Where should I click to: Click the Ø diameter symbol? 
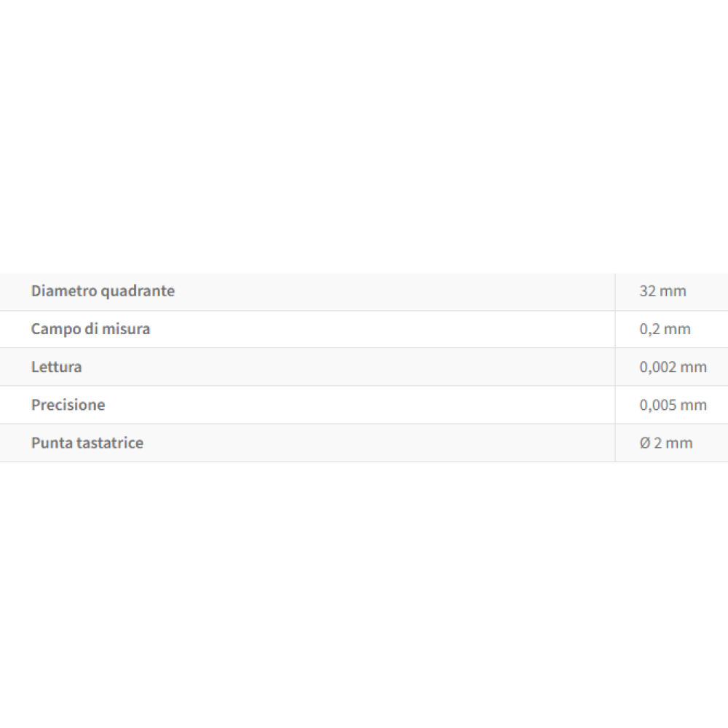[645, 443]
